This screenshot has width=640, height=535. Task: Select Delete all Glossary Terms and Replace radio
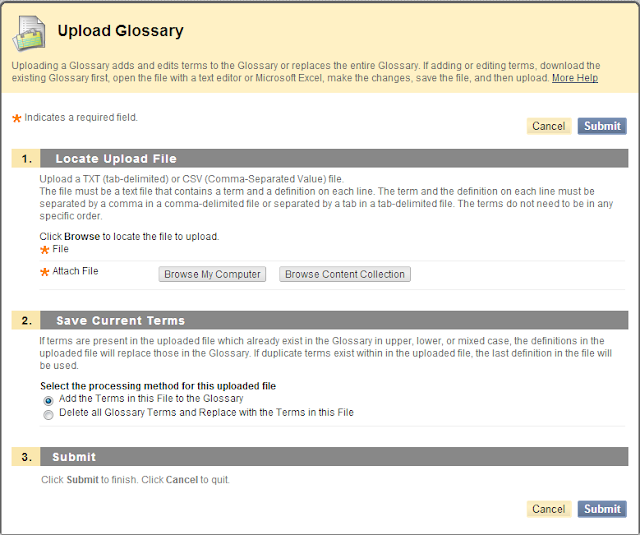tap(49, 415)
